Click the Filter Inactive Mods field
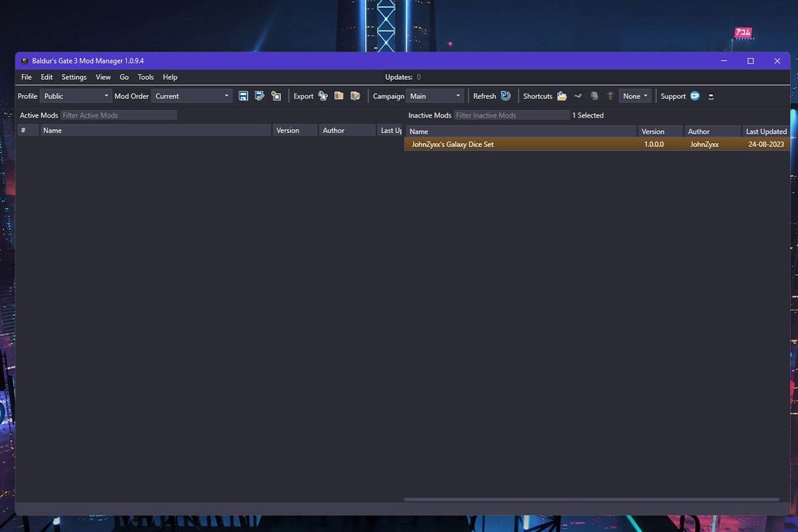 (x=512, y=115)
